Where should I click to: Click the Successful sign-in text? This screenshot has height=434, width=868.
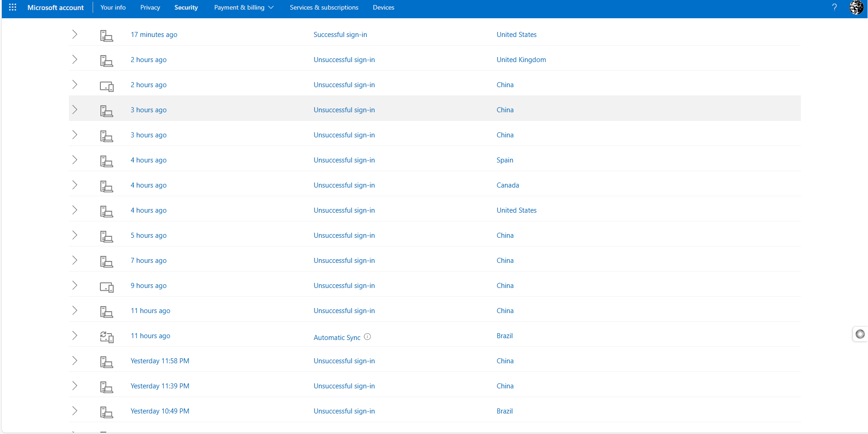pos(340,35)
